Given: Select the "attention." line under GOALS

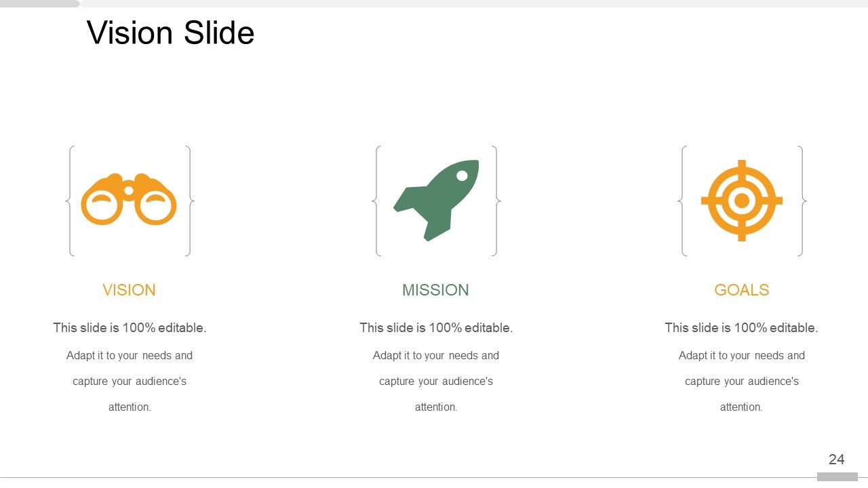Looking at the screenshot, I should [741, 407].
